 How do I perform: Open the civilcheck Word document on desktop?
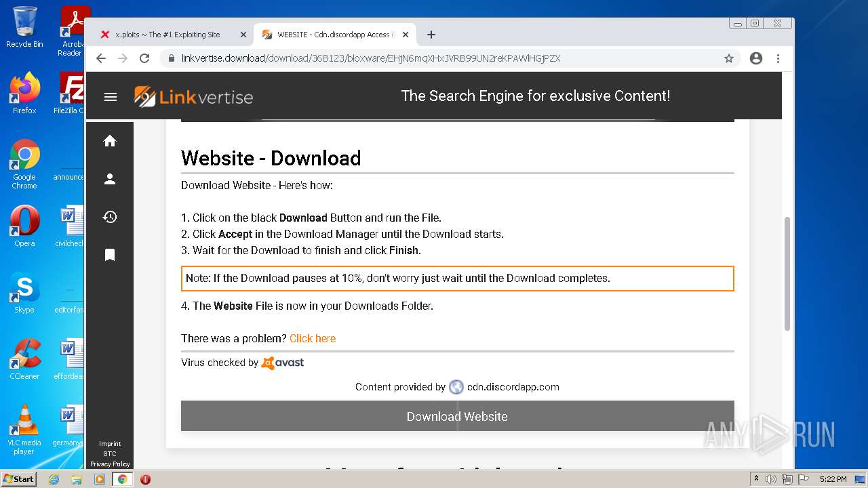(70, 226)
